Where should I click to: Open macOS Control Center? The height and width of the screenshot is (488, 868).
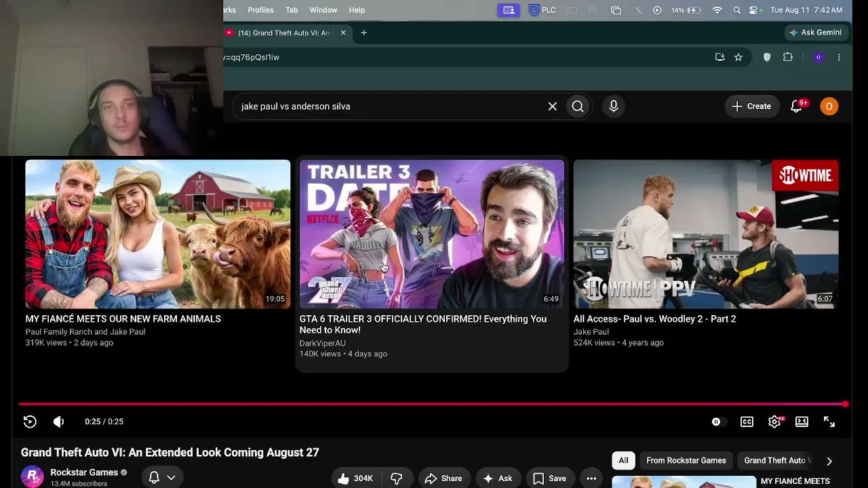pyautogui.click(x=753, y=10)
